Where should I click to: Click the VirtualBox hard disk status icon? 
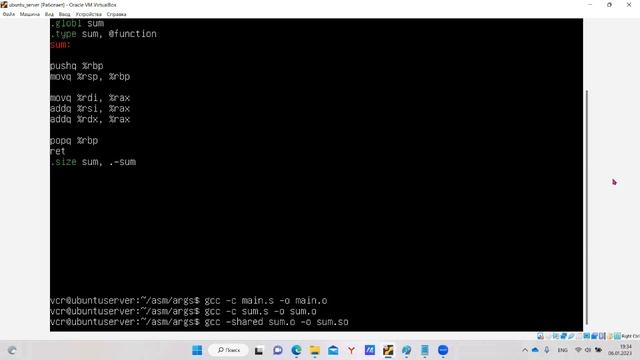540,336
